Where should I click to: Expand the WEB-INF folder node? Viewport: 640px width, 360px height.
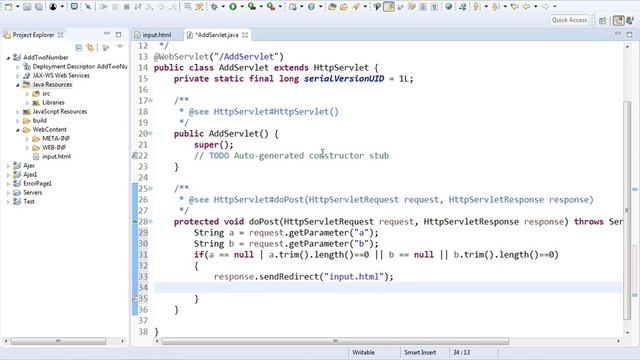[28, 148]
